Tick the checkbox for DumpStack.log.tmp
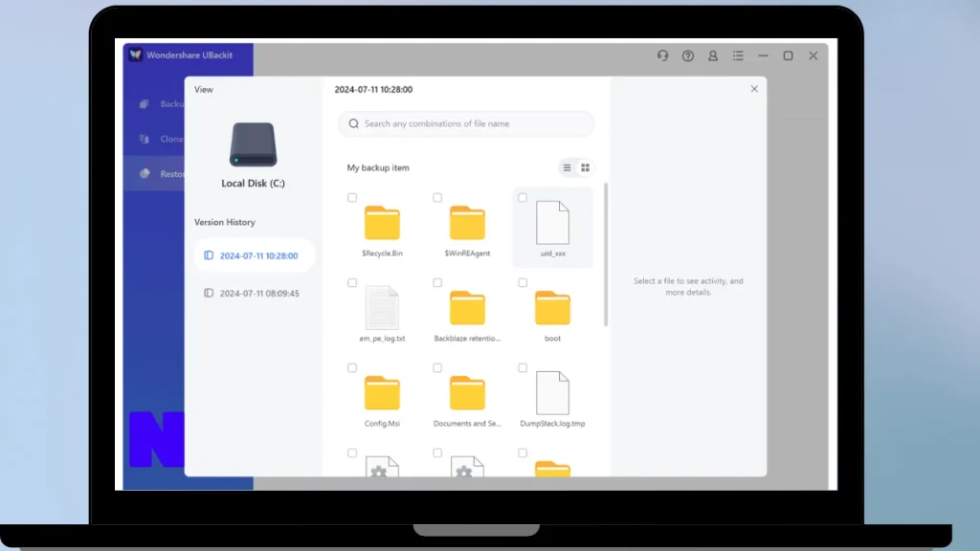The width and height of the screenshot is (980, 551). point(523,367)
